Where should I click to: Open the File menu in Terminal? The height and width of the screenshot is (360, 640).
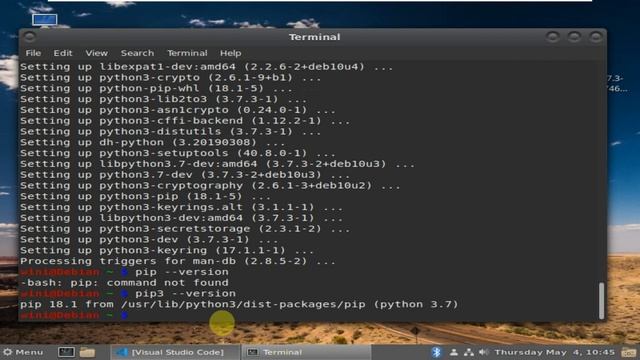33,53
